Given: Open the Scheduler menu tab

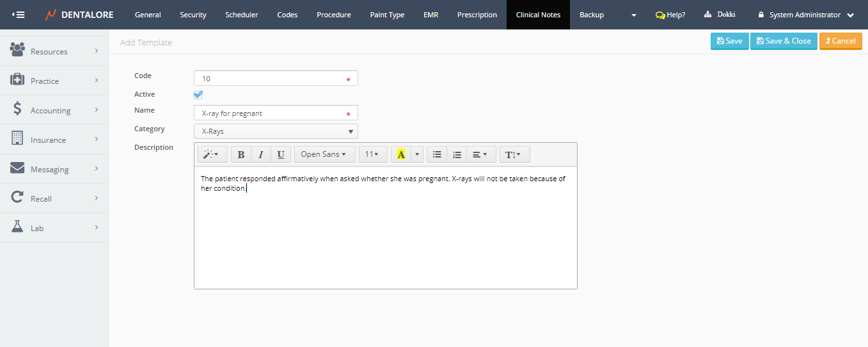Looking at the screenshot, I should point(242,15).
